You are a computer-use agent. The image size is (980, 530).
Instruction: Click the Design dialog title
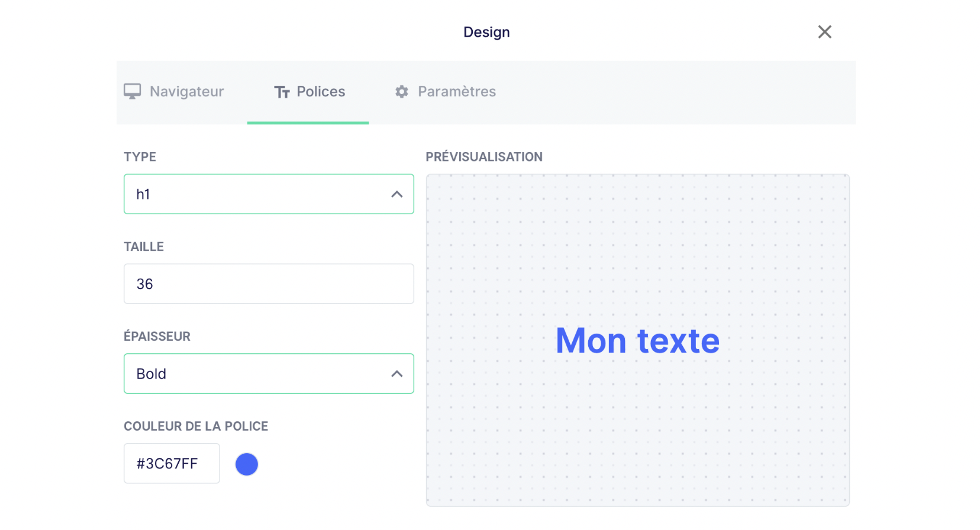[x=486, y=32]
